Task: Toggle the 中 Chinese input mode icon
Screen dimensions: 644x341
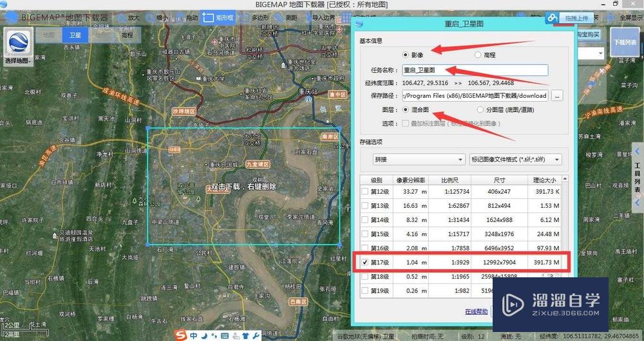Action: [x=193, y=335]
